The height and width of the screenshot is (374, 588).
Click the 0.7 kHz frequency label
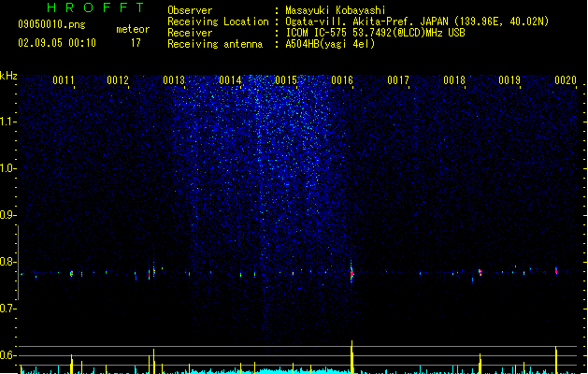(x=7, y=309)
